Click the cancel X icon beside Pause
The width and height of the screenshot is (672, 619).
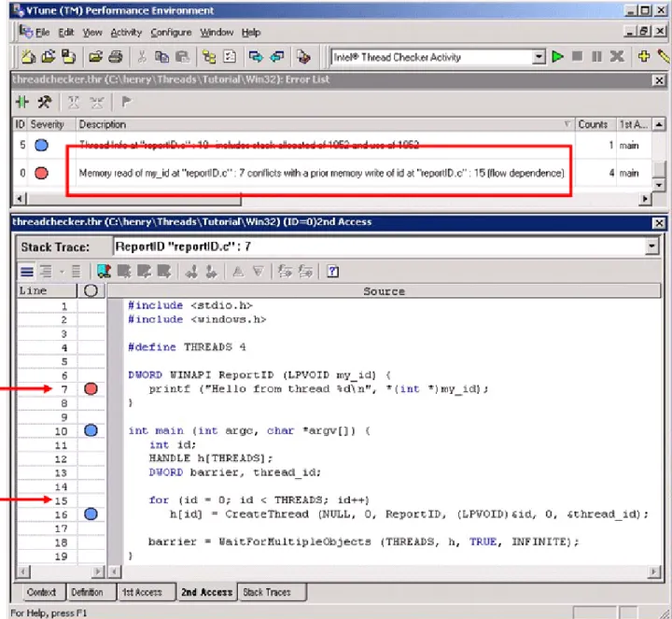click(x=617, y=57)
